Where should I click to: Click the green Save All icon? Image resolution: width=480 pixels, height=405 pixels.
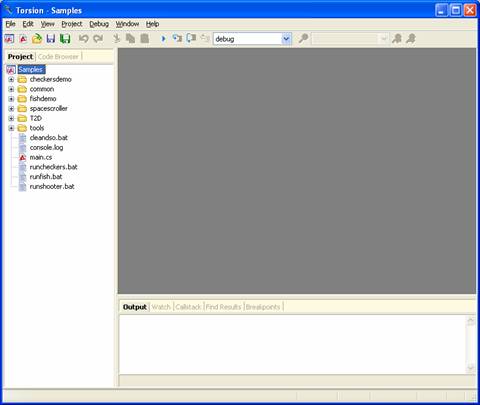pyautogui.click(x=65, y=39)
